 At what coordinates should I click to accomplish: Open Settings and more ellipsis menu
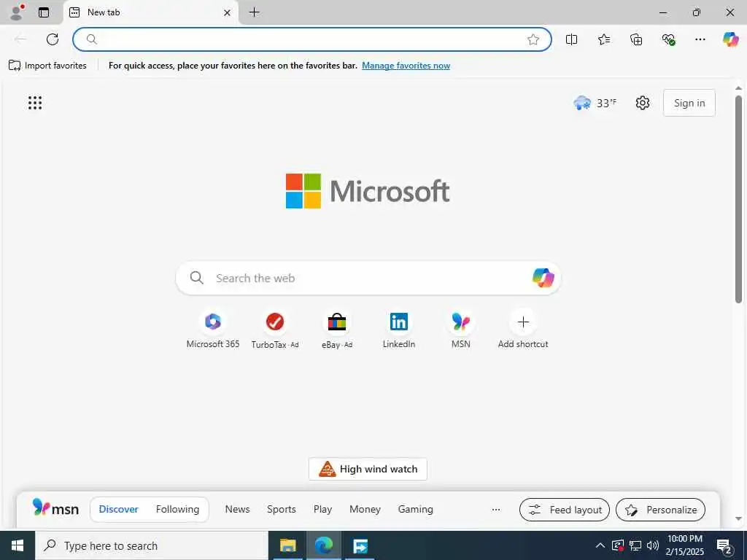pyautogui.click(x=700, y=39)
